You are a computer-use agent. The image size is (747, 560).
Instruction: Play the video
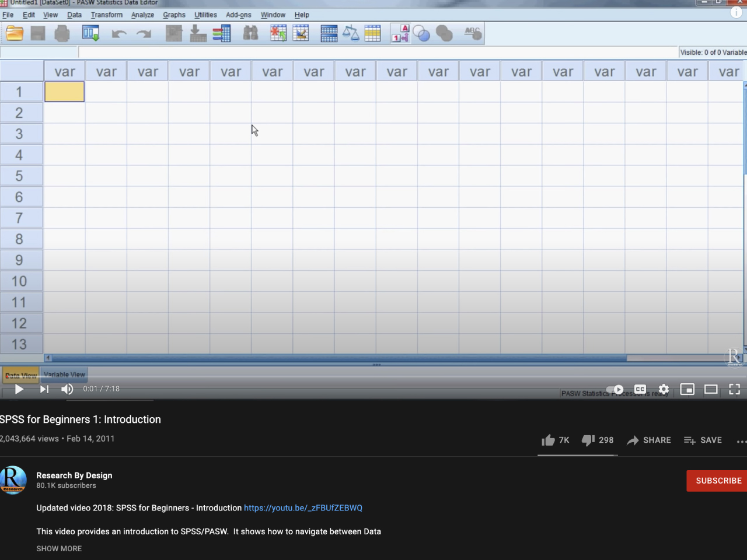(19, 389)
